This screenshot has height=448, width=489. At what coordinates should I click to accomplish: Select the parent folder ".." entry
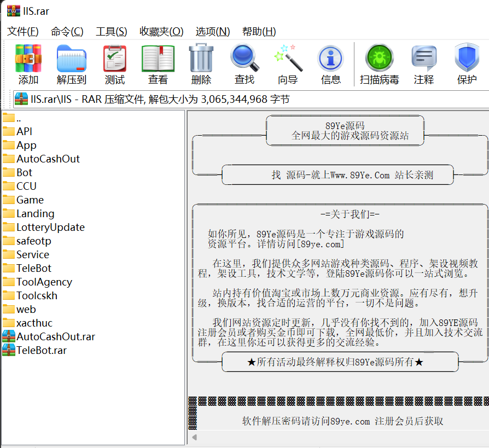point(18,118)
